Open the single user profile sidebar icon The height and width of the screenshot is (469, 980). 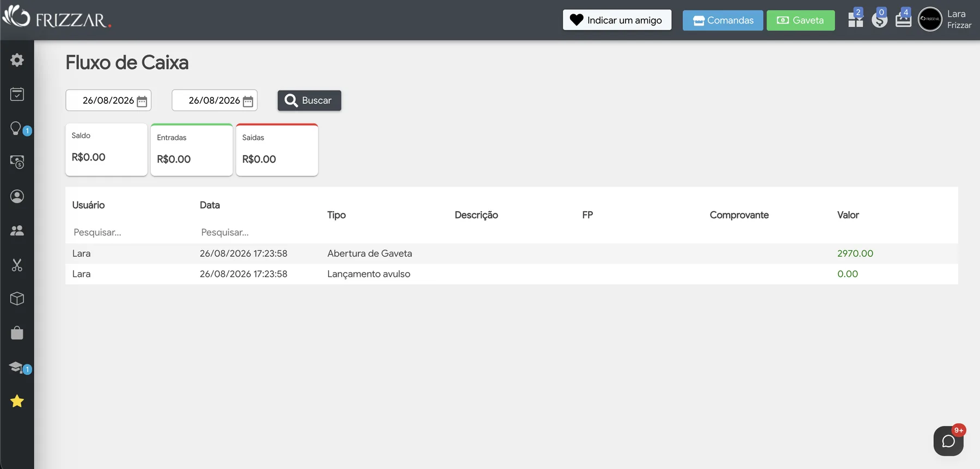pyautogui.click(x=17, y=196)
